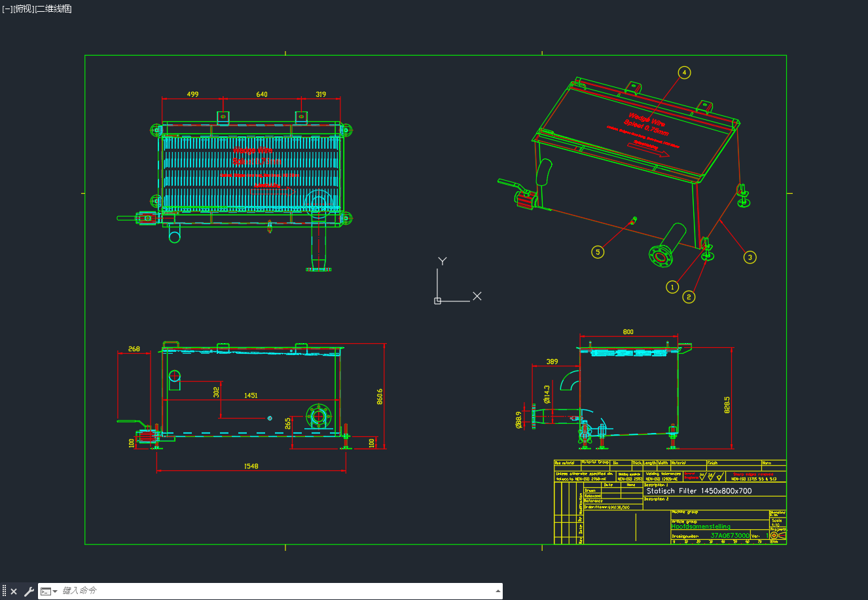This screenshot has width=868, height=600.
Task: Select the 'Hoofdsamenstelling' article group text
Action: 700,527
